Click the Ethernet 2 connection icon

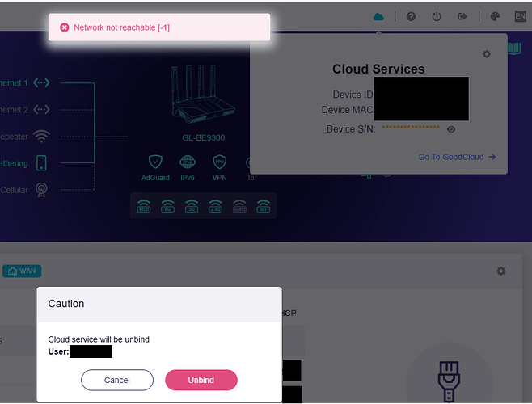point(41,109)
